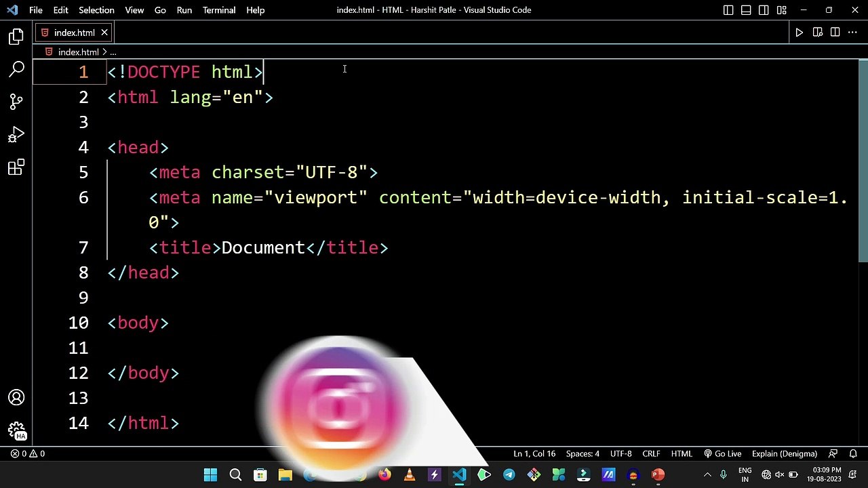Select the index.html editor tab
Image resolution: width=868 pixels, height=488 pixels.
coord(74,33)
